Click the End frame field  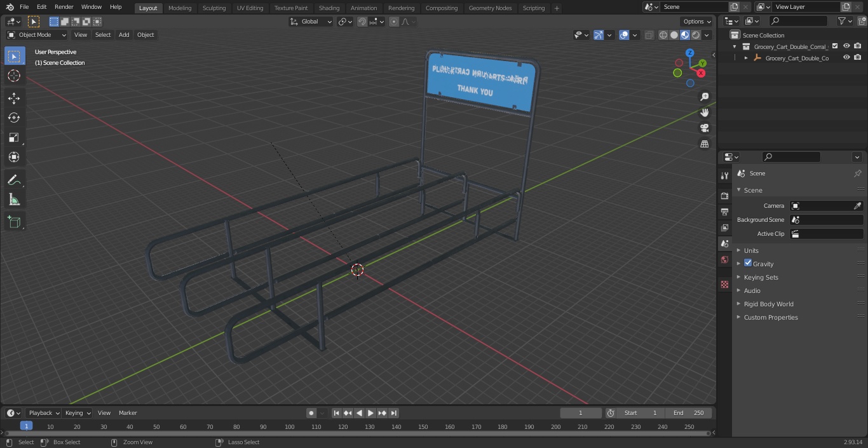pos(688,413)
